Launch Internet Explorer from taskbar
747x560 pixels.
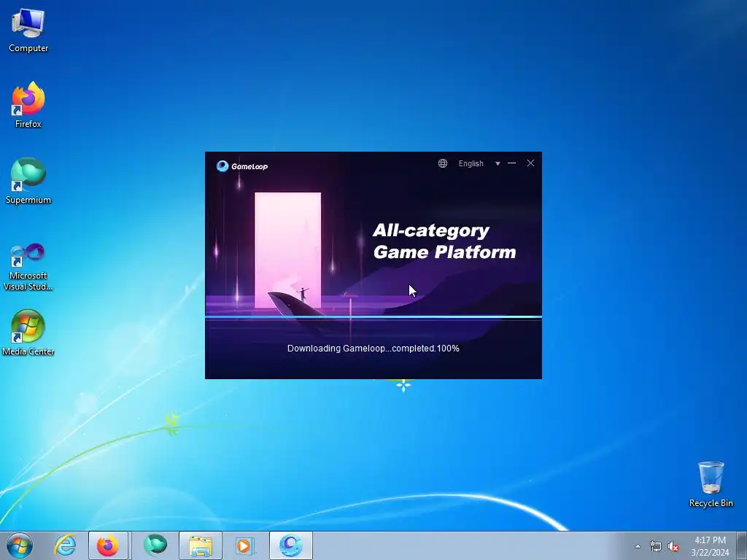pos(65,545)
